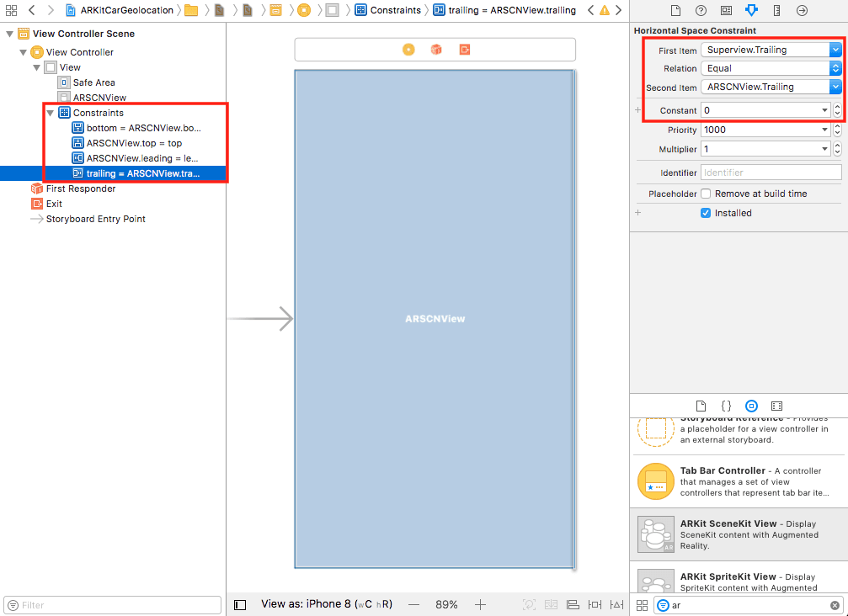Open the Size inspector ruler icon
848x616 pixels.
point(776,10)
